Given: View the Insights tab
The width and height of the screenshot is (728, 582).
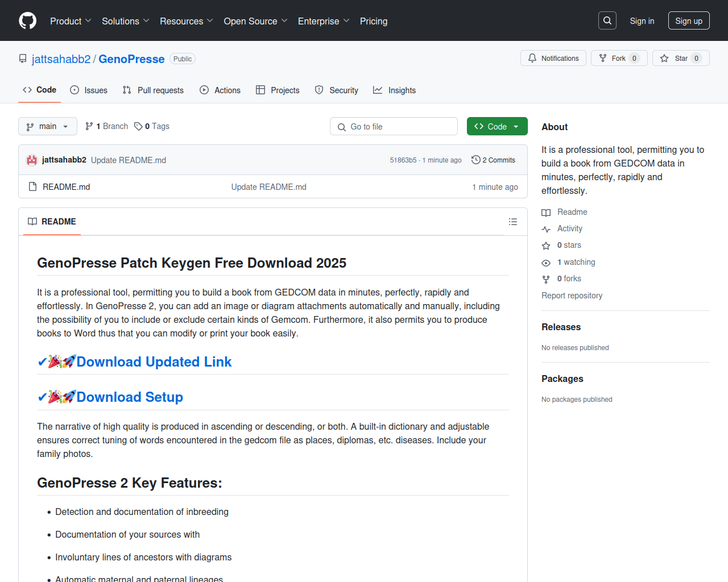Looking at the screenshot, I should [394, 90].
